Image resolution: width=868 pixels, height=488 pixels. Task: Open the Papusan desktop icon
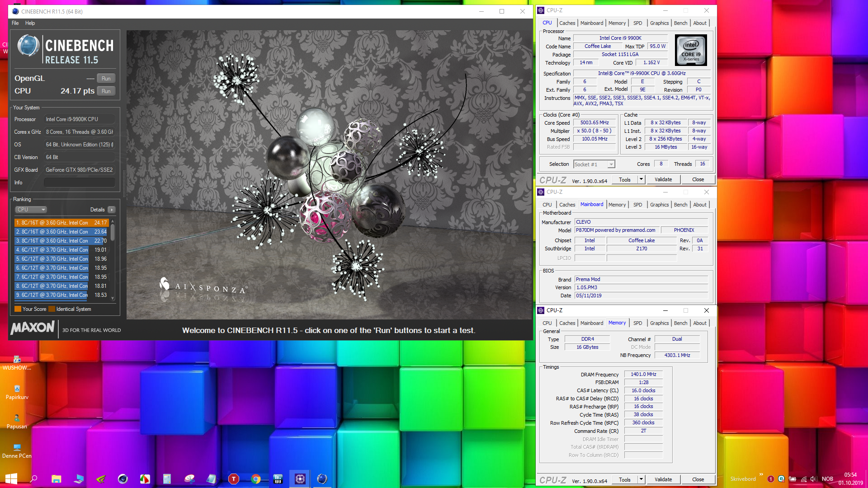click(17, 422)
